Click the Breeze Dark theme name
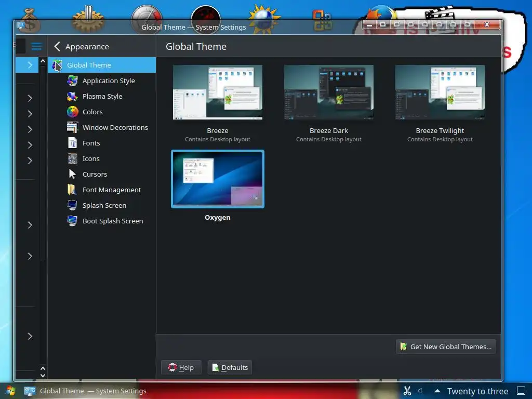 pos(329,130)
